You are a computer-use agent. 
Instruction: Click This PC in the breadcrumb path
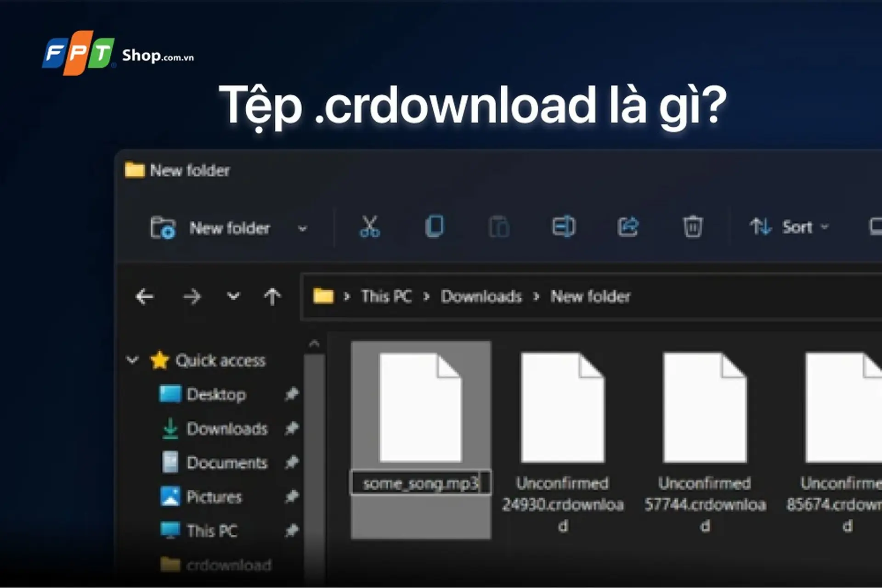(386, 297)
